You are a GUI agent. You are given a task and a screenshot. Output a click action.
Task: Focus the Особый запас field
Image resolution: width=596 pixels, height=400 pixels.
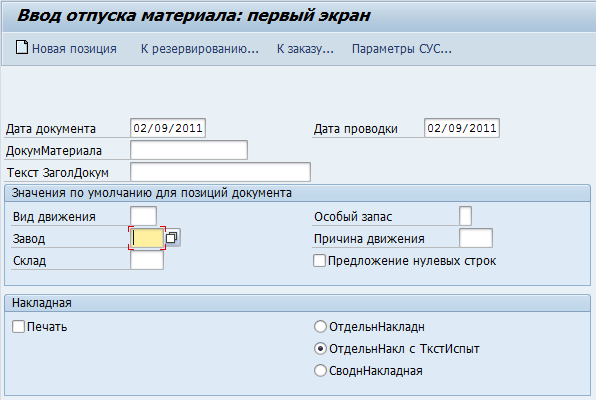click(x=466, y=216)
